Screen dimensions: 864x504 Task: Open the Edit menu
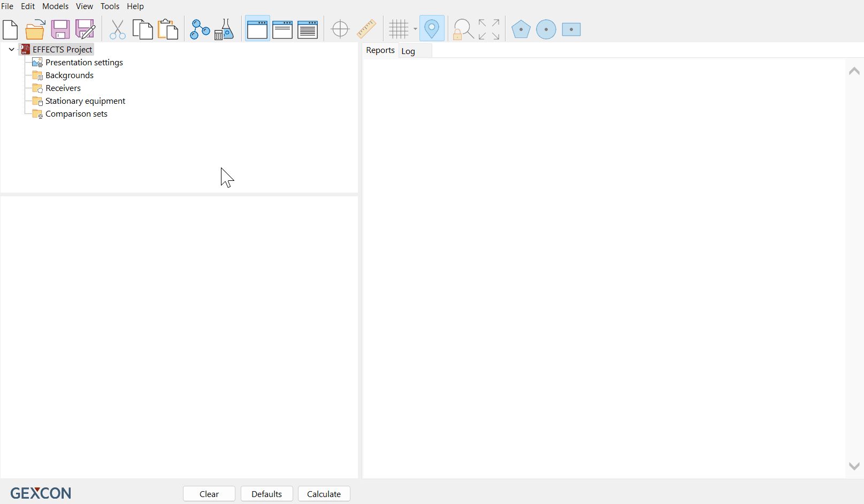(x=28, y=6)
